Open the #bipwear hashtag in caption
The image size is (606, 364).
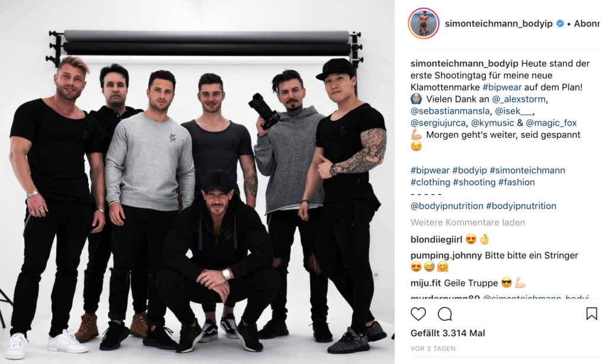pyautogui.click(x=502, y=88)
